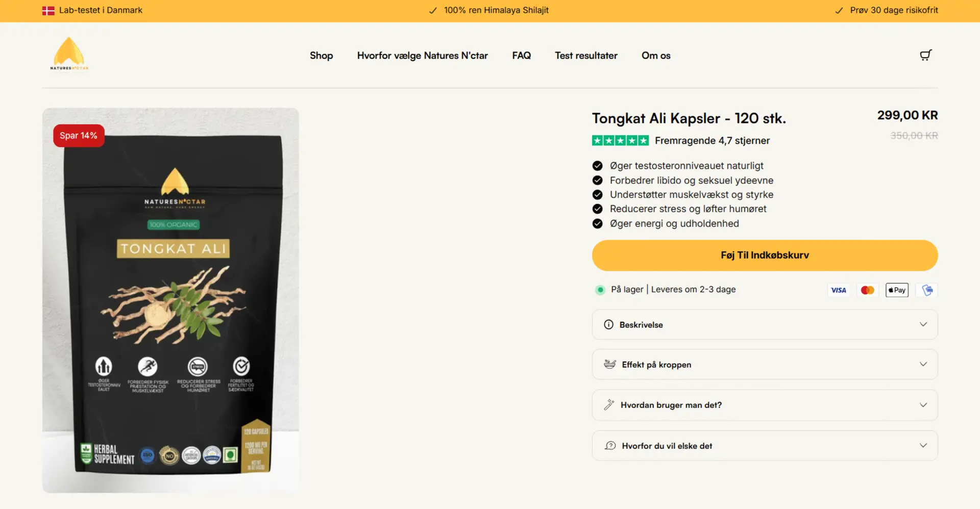Click the Mastercard payment icon

[868, 290]
